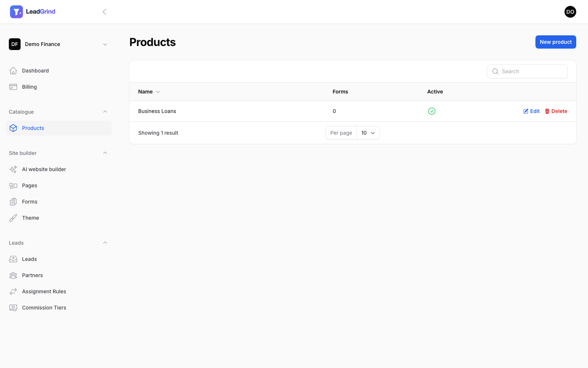This screenshot has height=368, width=588.
Task: Click the Showing 1 result text
Action: (x=158, y=133)
